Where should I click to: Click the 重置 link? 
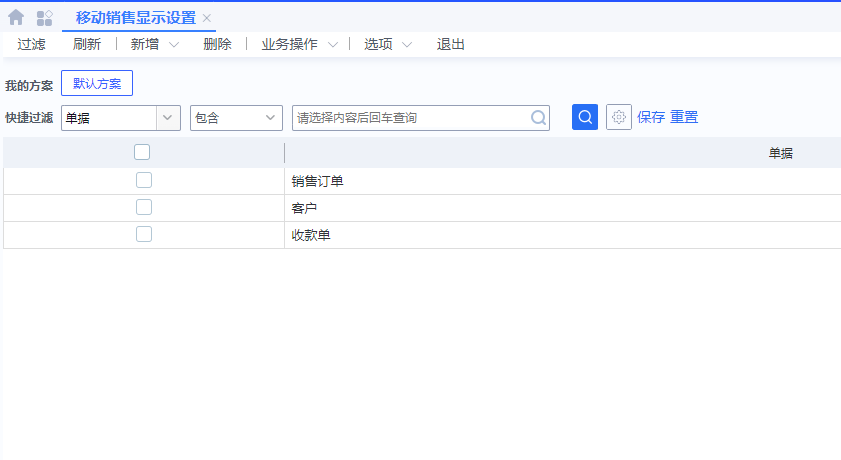[x=684, y=117]
